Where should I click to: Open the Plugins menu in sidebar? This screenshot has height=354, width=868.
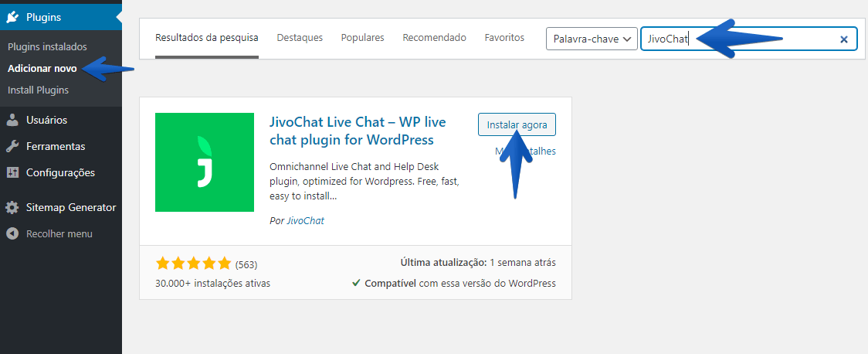tap(61, 17)
